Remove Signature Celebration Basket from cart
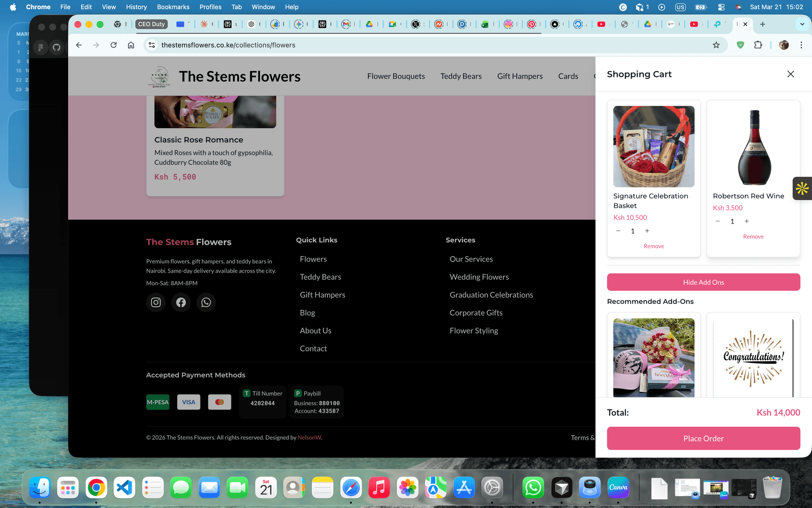The height and width of the screenshot is (508, 812). tap(654, 246)
